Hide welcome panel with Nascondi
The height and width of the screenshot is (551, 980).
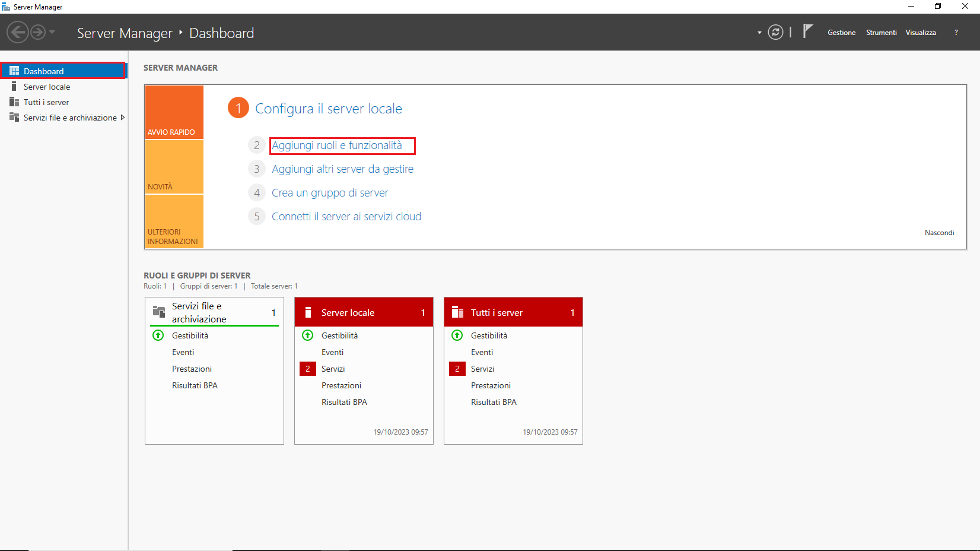[x=939, y=233]
